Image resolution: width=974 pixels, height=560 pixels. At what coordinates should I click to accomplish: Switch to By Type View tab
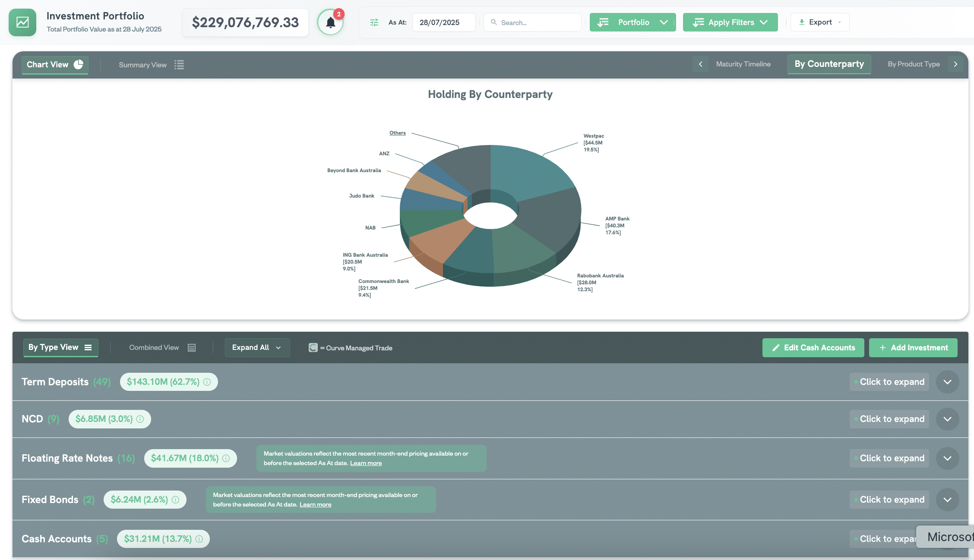point(60,348)
